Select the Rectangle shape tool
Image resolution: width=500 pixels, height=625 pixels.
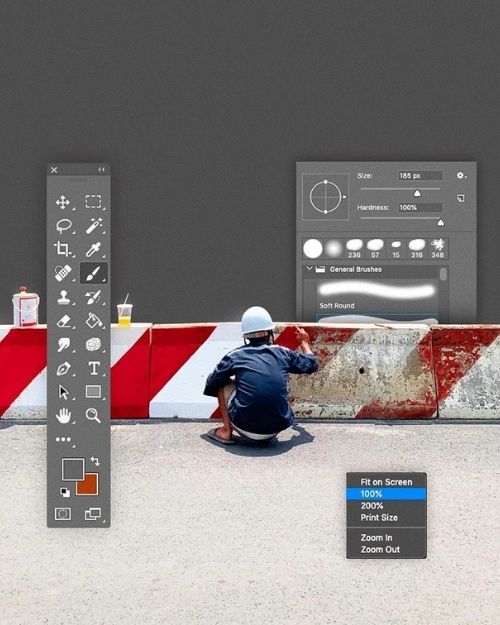point(93,392)
